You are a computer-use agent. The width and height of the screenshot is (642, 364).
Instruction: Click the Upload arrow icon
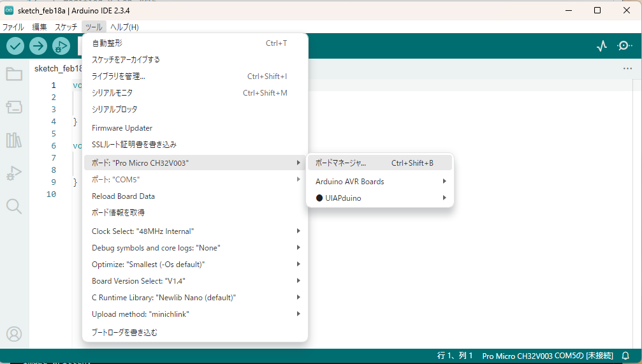tap(38, 46)
